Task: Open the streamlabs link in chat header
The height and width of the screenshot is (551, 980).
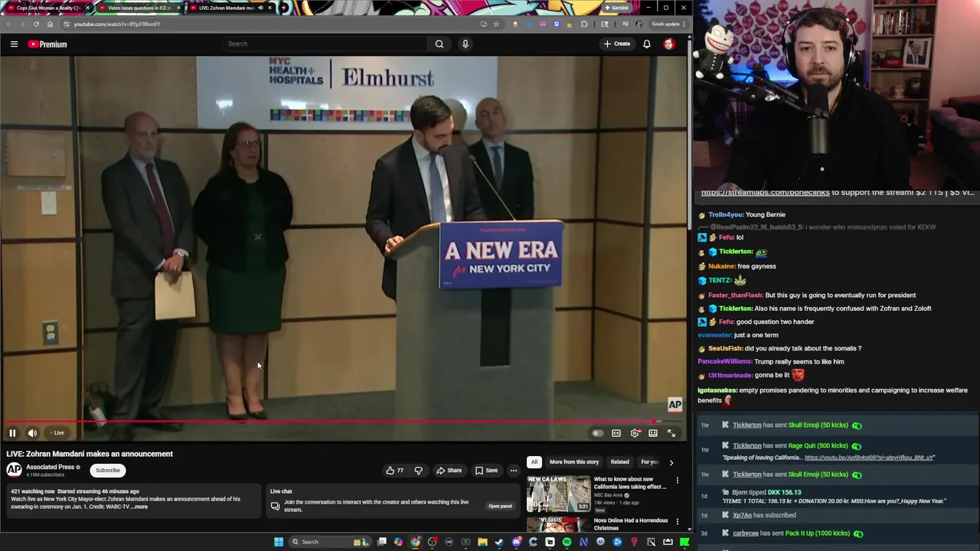Action: (x=765, y=192)
